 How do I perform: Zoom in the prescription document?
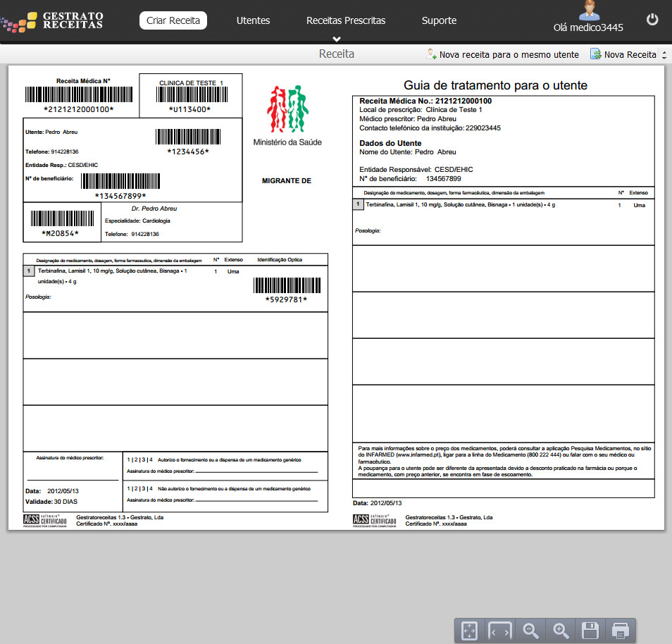[x=561, y=631]
